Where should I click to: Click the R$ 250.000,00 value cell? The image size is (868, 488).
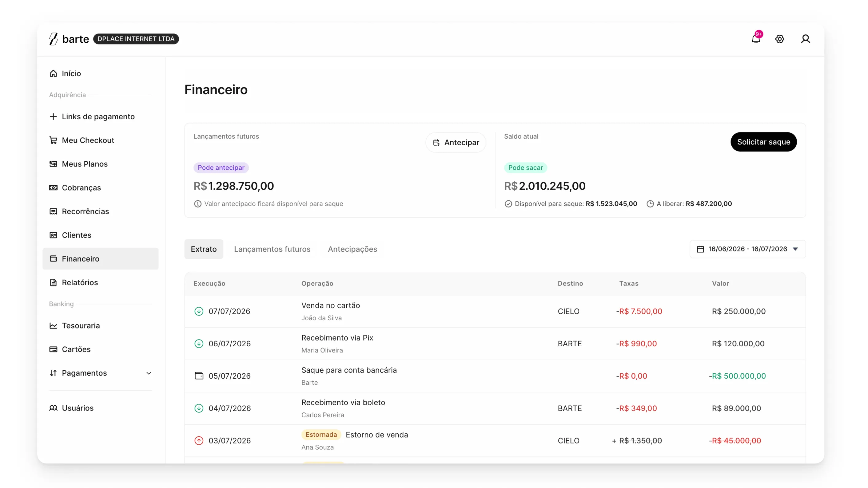(x=738, y=311)
